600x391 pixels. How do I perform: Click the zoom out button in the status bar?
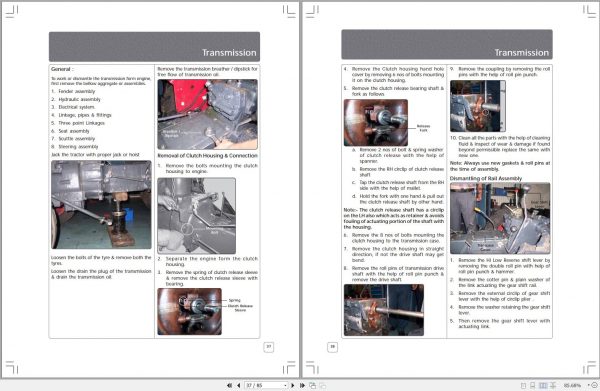point(595,385)
